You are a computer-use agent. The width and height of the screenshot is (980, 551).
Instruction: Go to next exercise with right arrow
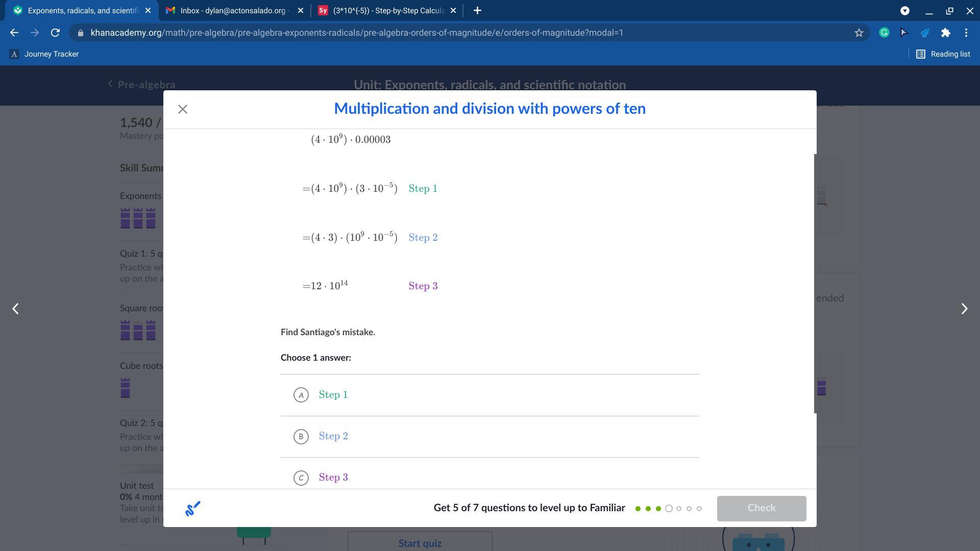coord(964,309)
